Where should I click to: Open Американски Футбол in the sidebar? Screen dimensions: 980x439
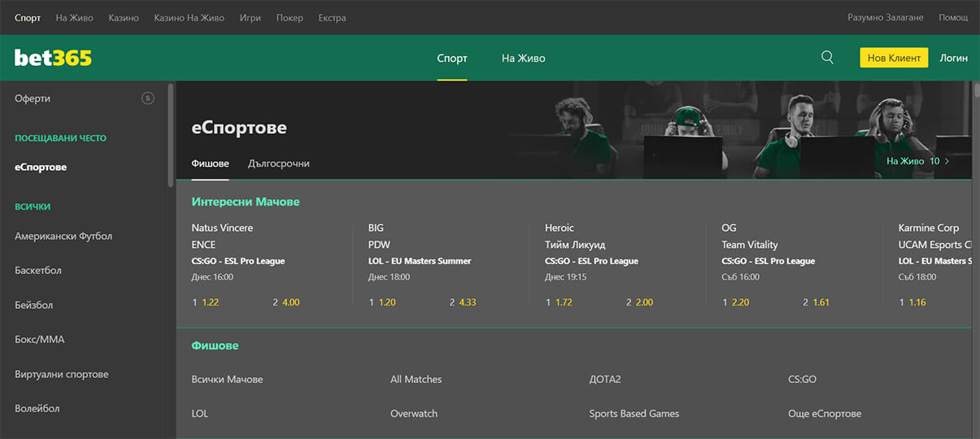click(x=63, y=236)
